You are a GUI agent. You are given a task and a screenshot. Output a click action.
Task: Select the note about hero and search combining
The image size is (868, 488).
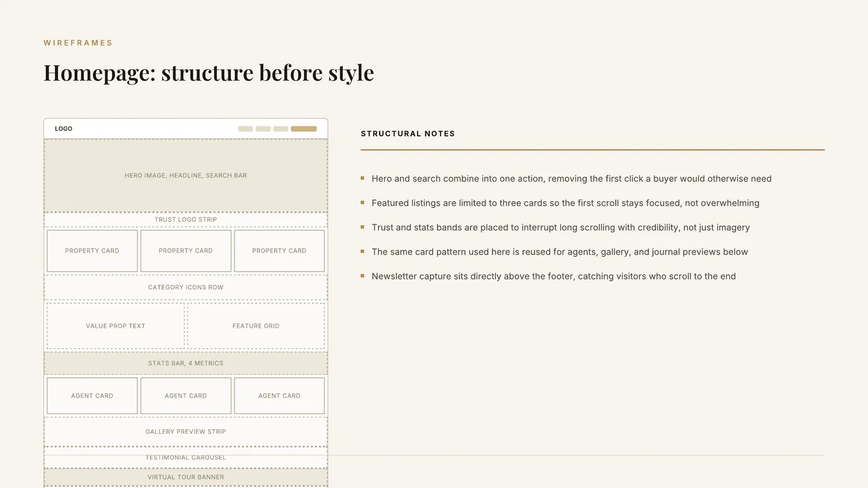[571, 178]
